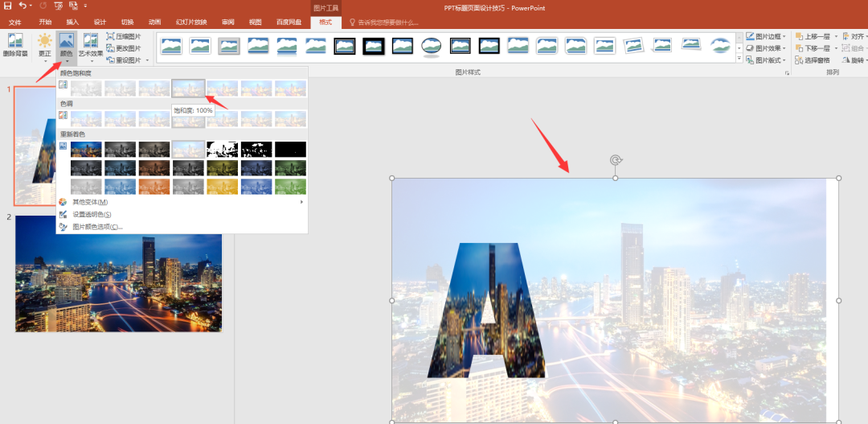Image resolution: width=868 pixels, height=424 pixels.
Task: Choose 设置透明色 (Set Transparent Color)
Action: click(x=92, y=215)
